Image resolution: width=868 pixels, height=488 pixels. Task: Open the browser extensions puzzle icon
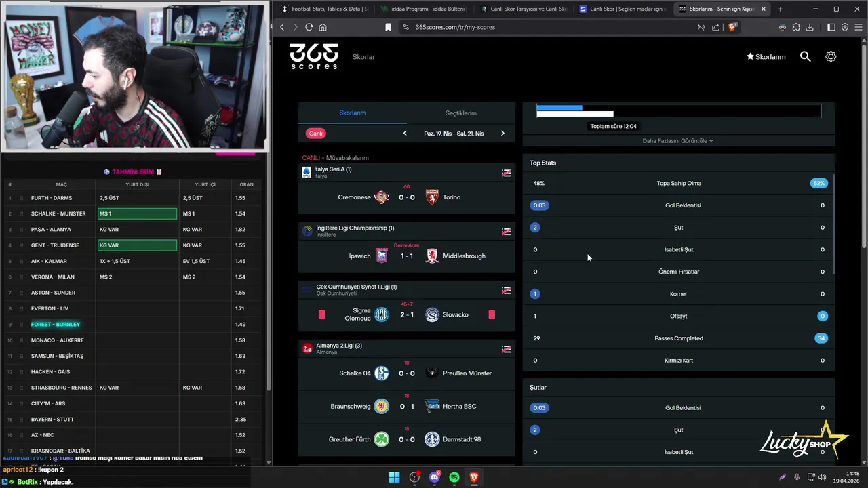pyautogui.click(x=797, y=27)
